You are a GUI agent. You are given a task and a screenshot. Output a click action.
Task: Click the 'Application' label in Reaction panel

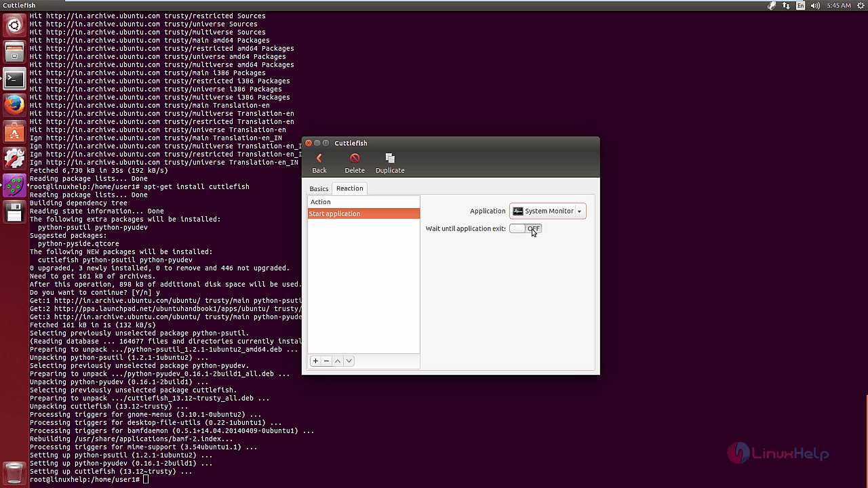[x=488, y=211]
